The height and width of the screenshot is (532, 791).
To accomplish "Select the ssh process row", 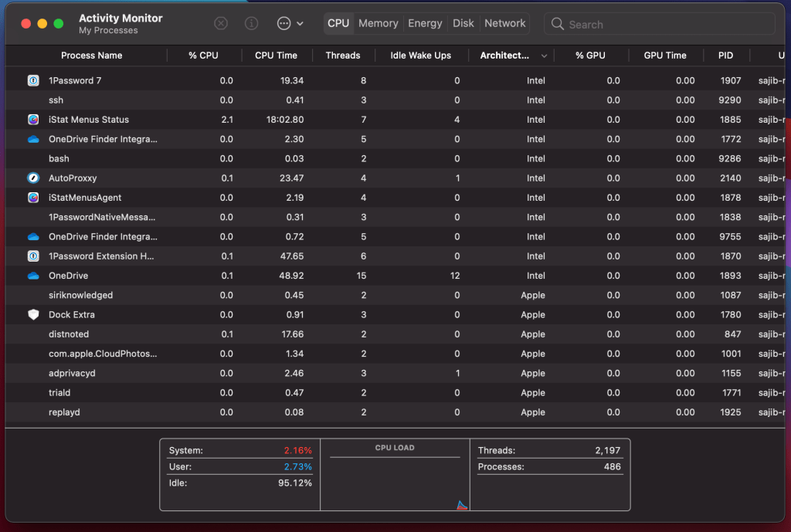I will [x=395, y=100].
